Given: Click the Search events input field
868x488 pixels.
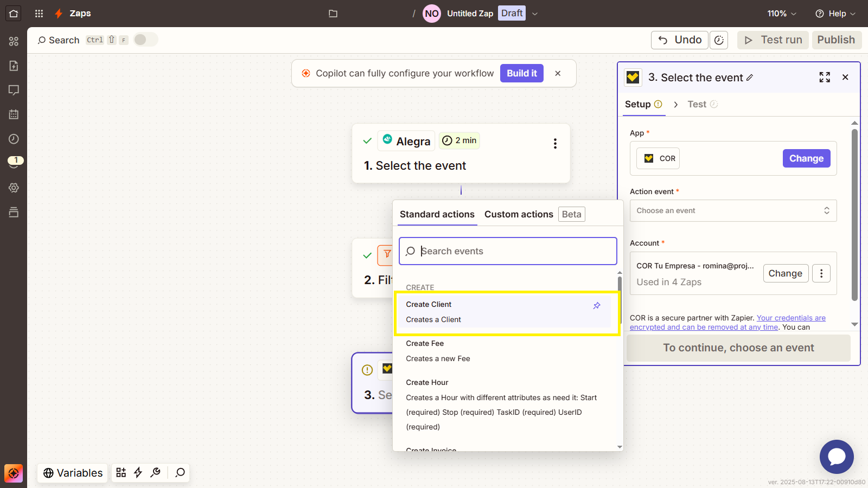Looking at the screenshot, I should coord(508,251).
